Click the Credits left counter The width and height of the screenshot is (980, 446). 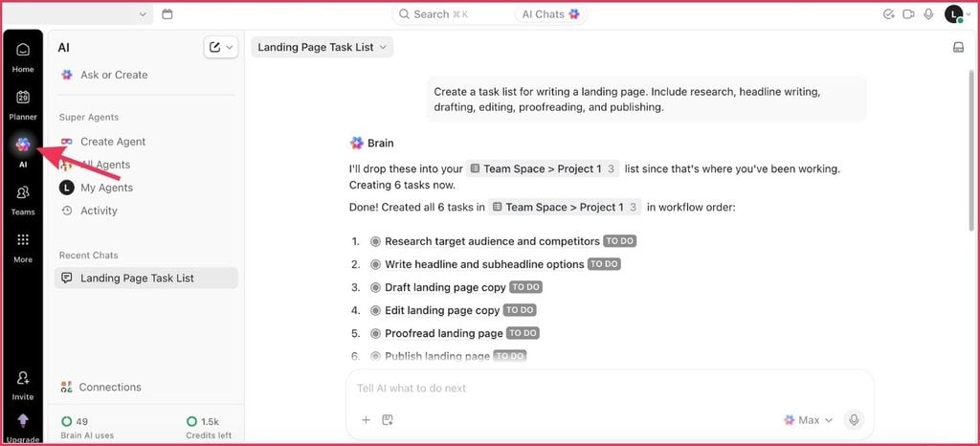210,428
